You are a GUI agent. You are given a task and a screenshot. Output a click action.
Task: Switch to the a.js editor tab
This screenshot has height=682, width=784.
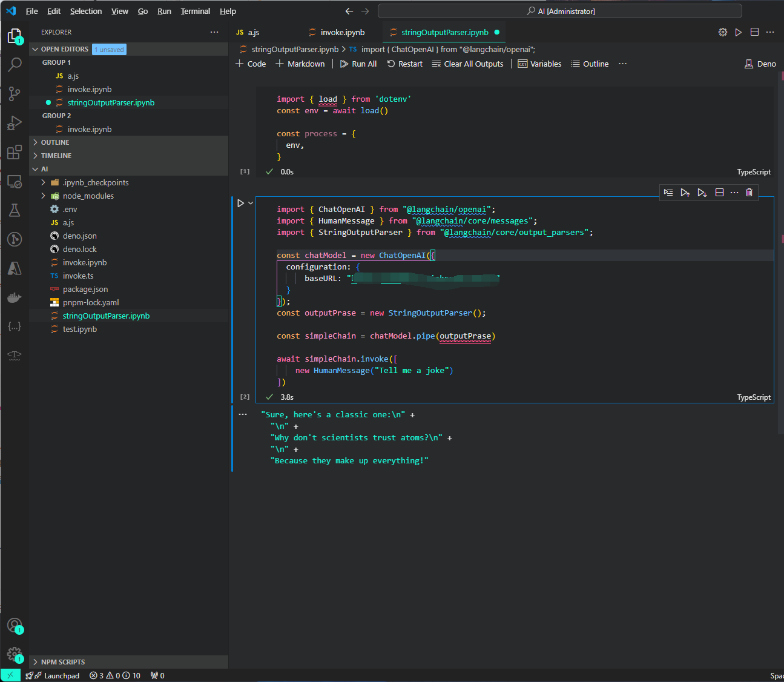pyautogui.click(x=254, y=32)
